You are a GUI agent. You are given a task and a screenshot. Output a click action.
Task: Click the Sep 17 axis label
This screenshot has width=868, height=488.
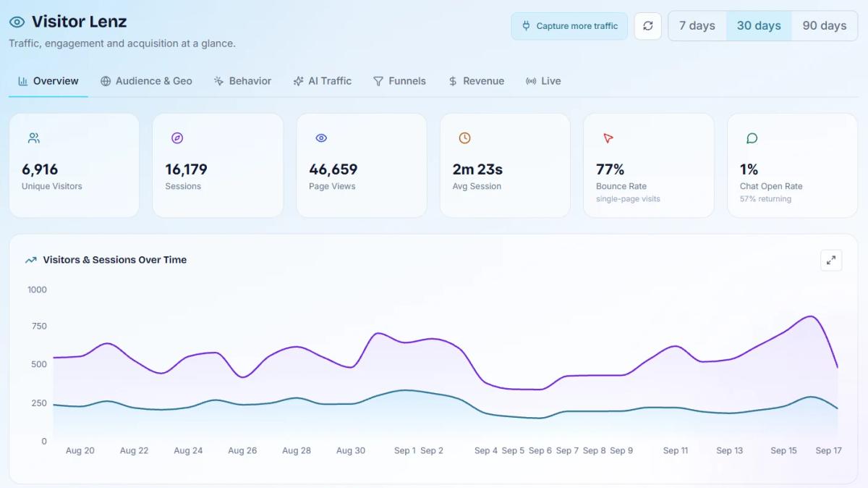point(829,450)
